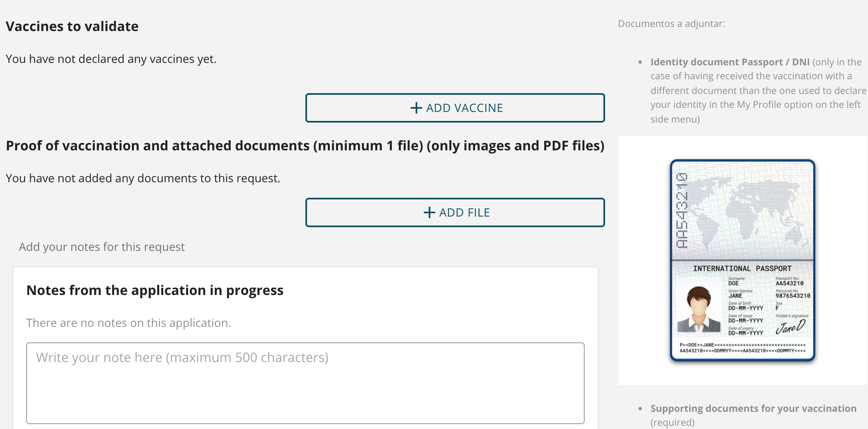The width and height of the screenshot is (868, 429).
Task: Click the 'Vaccines to validate' heading
Action: pos(72,27)
